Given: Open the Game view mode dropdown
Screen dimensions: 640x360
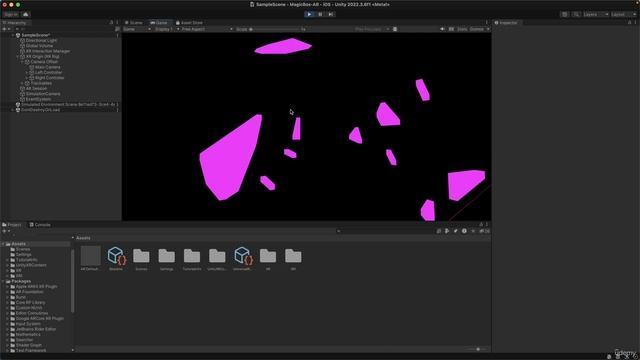Looking at the screenshot, I should coord(137,29).
